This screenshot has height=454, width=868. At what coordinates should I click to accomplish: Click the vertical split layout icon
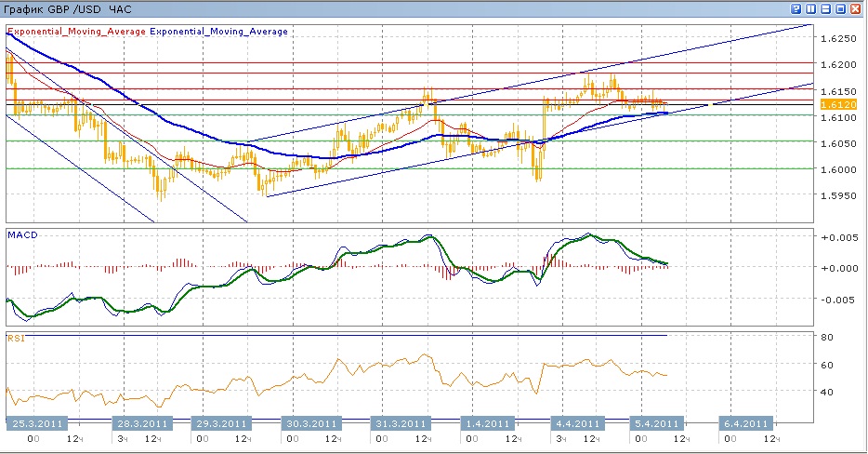(811, 8)
